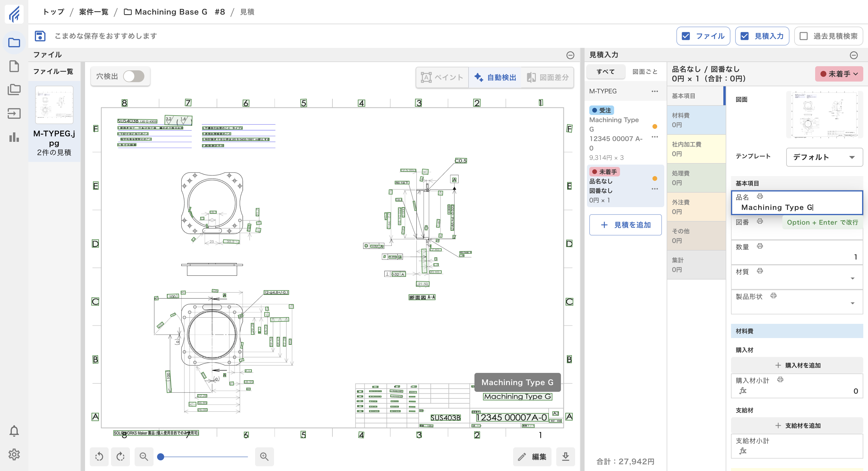Click the fx formula icon under 購入材小計
Image resolution: width=868 pixels, height=471 pixels.
tap(743, 390)
